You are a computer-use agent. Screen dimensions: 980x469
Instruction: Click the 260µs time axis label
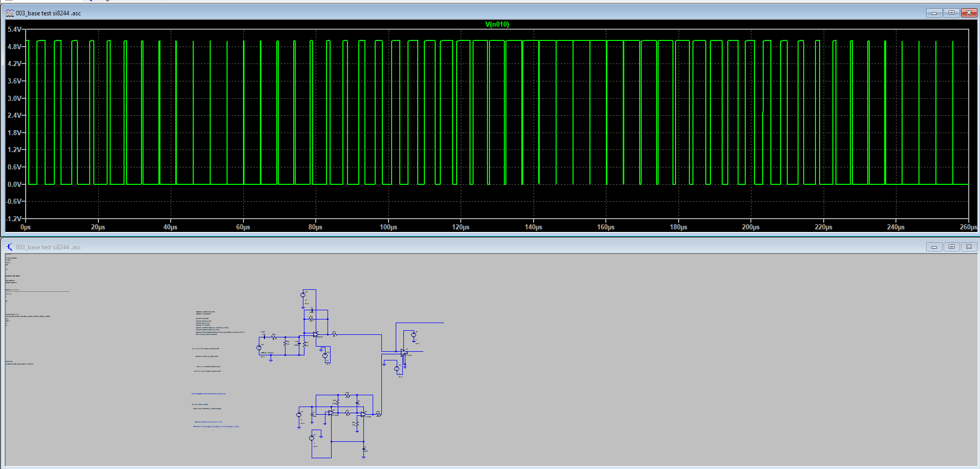point(968,227)
